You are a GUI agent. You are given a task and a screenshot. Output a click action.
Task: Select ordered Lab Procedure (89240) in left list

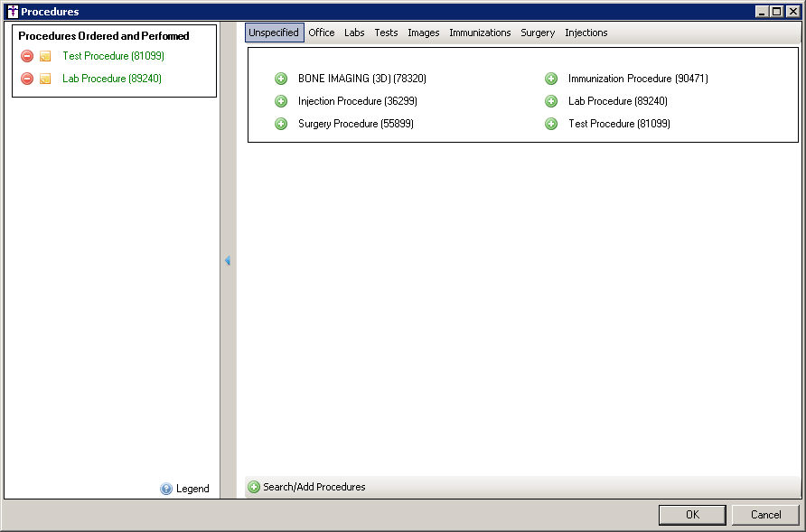tap(112, 79)
